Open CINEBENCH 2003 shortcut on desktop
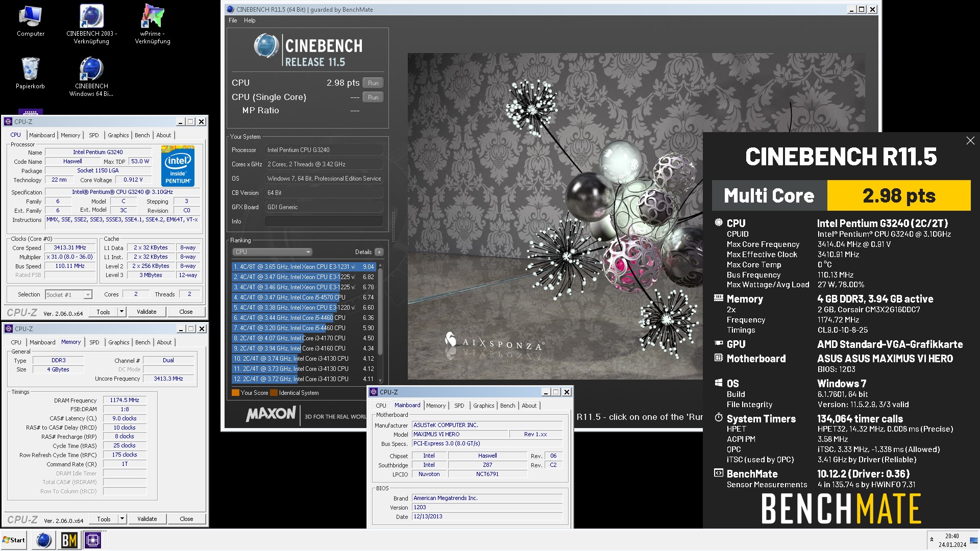The height and width of the screenshot is (551, 980). pos(91,24)
